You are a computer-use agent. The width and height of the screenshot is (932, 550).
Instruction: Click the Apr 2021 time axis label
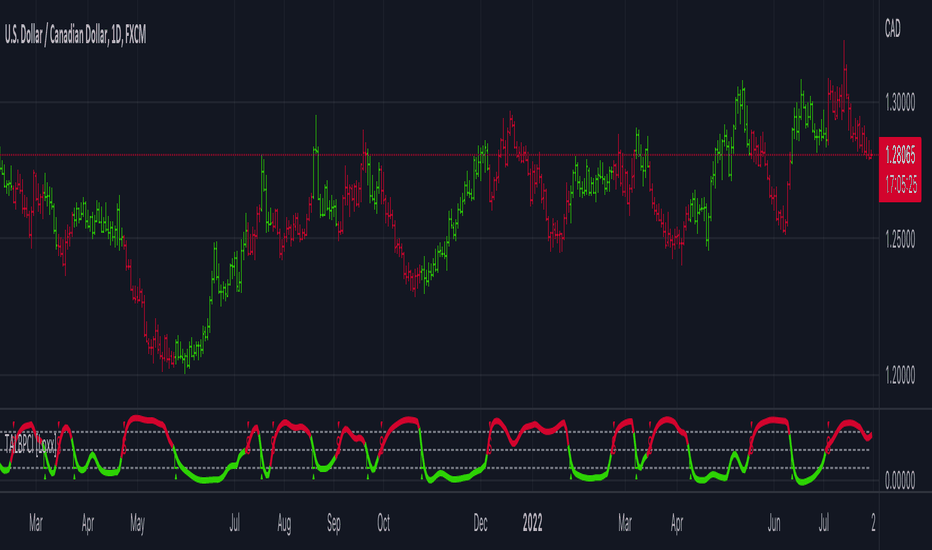tap(87, 523)
